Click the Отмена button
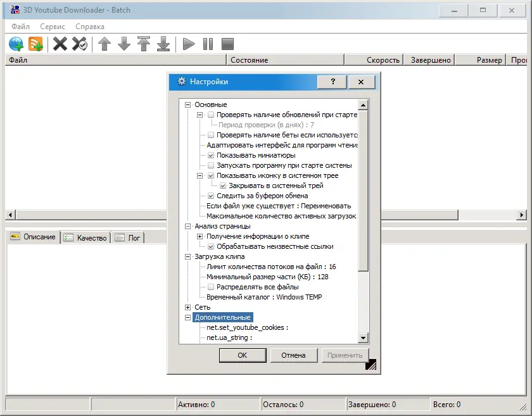 coord(293,355)
